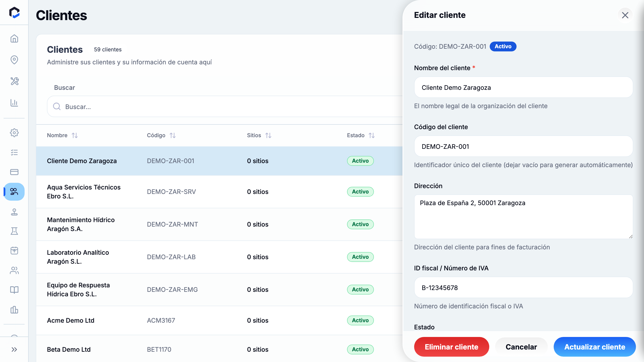Screen dimensions: 644x362
Task: Click Eliminar cliente button
Action: pos(451,347)
